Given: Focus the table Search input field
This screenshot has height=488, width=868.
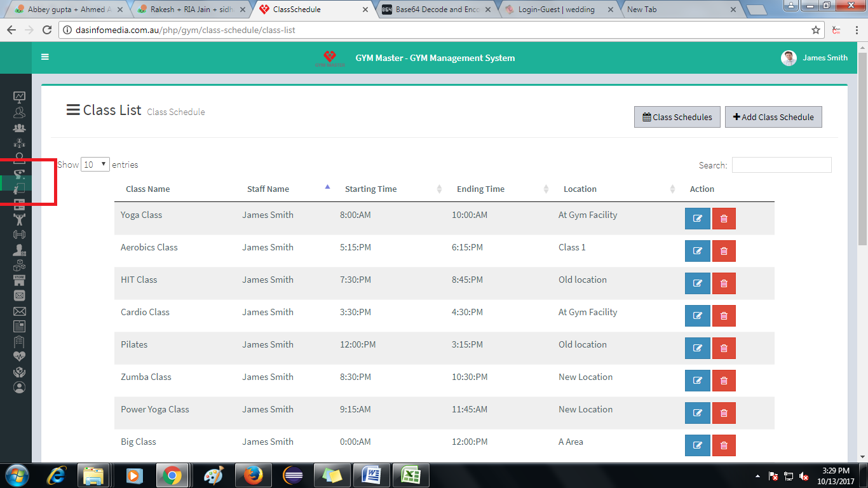Looking at the screenshot, I should click(x=782, y=165).
